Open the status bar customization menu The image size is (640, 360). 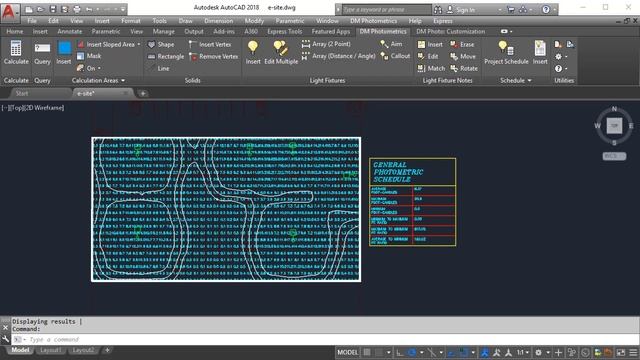click(633, 352)
